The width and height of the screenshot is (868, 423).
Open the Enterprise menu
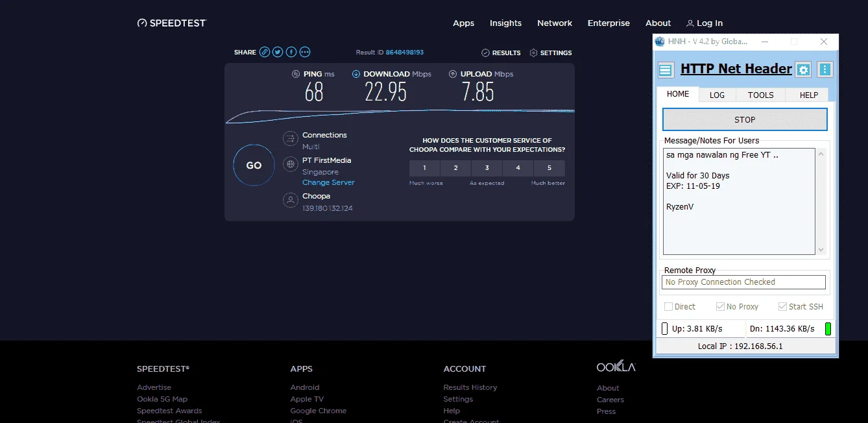[x=609, y=23]
